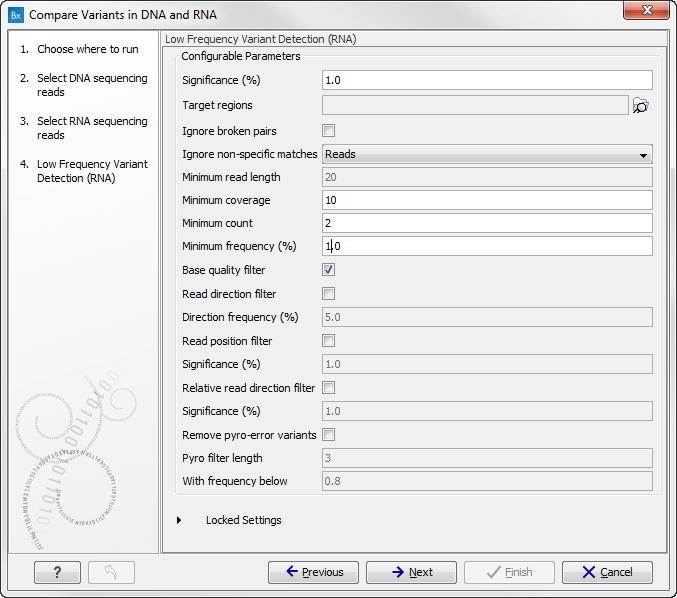
Task: Click the Minimum coverage input field
Action: [x=487, y=200]
